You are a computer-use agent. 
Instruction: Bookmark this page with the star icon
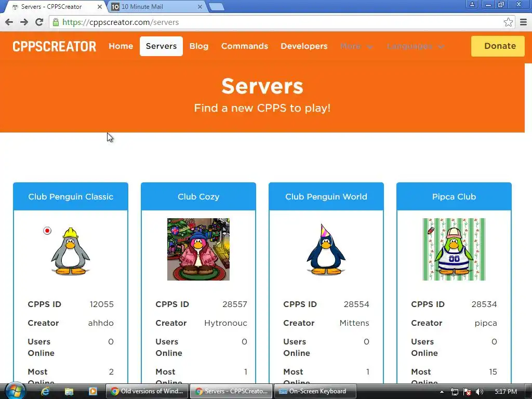click(x=508, y=22)
